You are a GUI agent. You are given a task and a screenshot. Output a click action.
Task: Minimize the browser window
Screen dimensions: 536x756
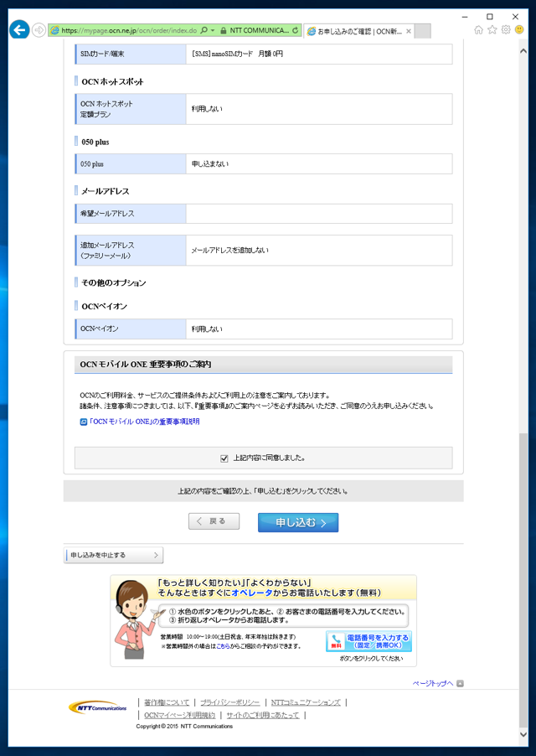pyautogui.click(x=465, y=17)
